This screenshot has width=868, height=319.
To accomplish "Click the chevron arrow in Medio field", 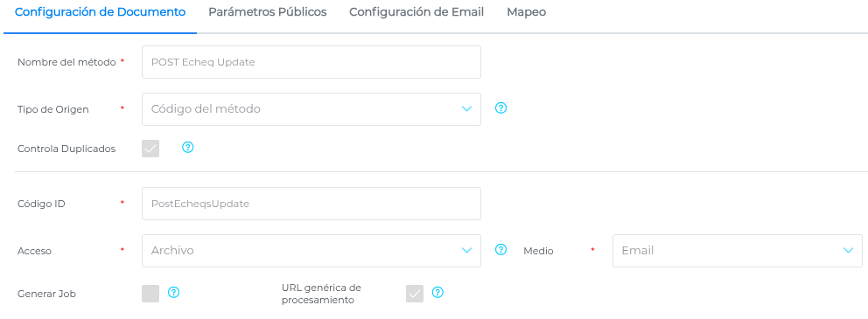I will click(848, 251).
